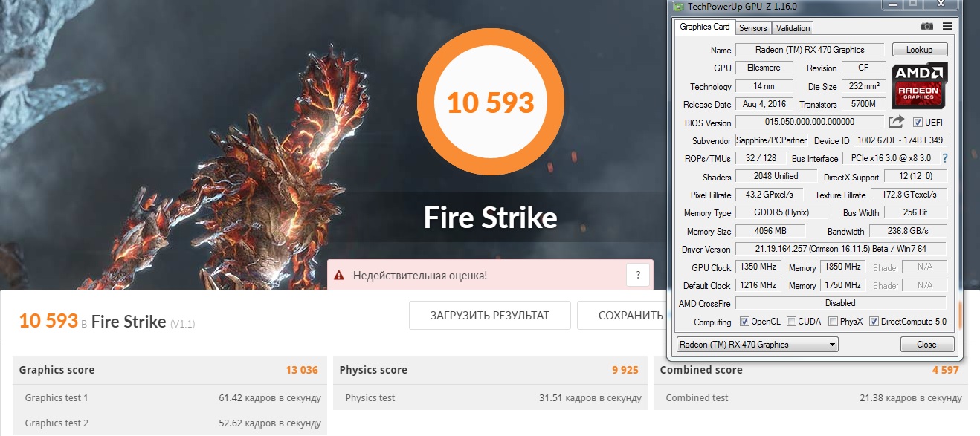Click the GPU Clock 1350 MHz field
The width and height of the screenshot is (980, 436).
(757, 267)
